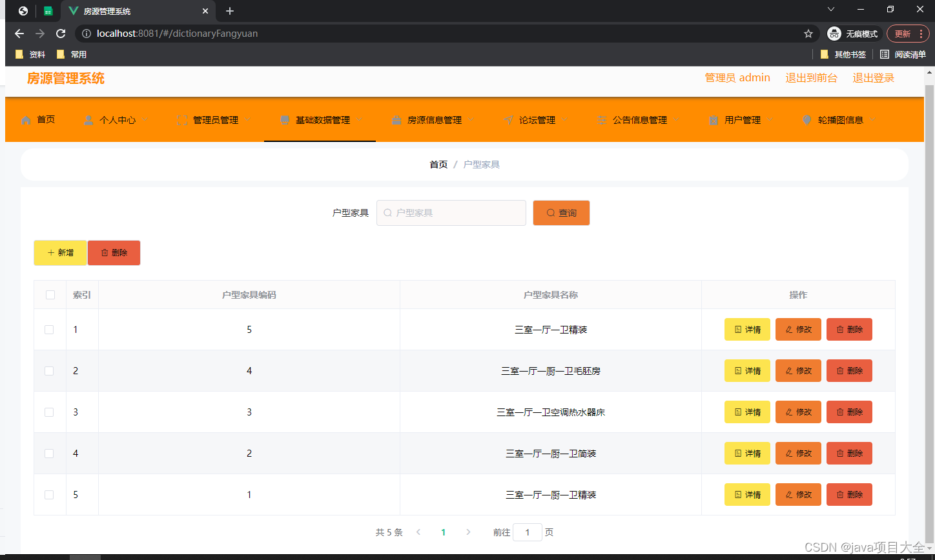The image size is (935, 560).
Task: Expand the 论坛管理 menu arrow
Action: click(565, 120)
